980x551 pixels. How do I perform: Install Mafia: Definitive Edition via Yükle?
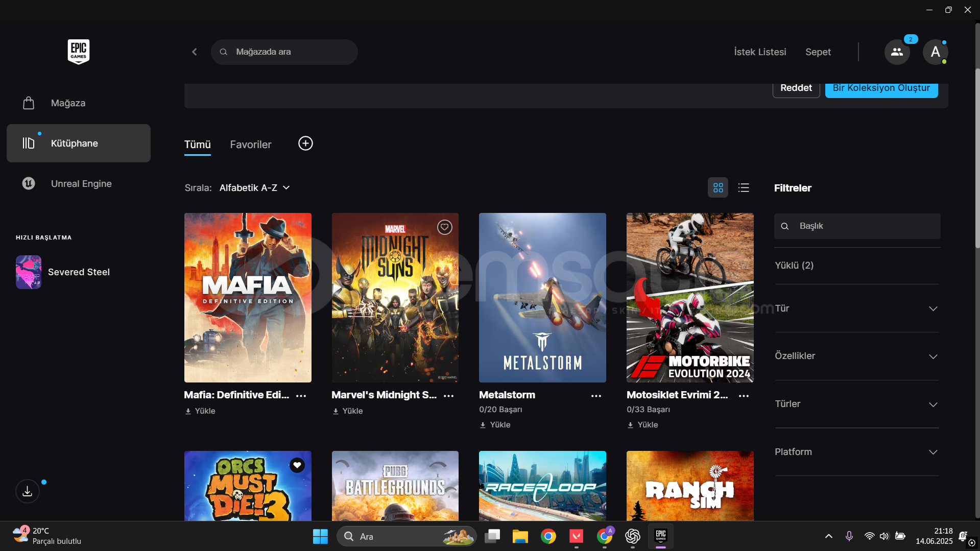200,411
